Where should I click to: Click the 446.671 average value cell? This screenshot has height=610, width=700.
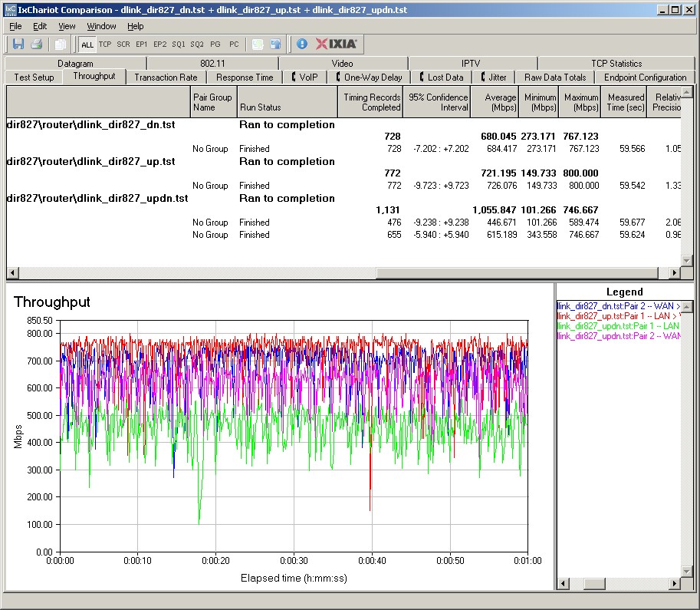pos(501,222)
